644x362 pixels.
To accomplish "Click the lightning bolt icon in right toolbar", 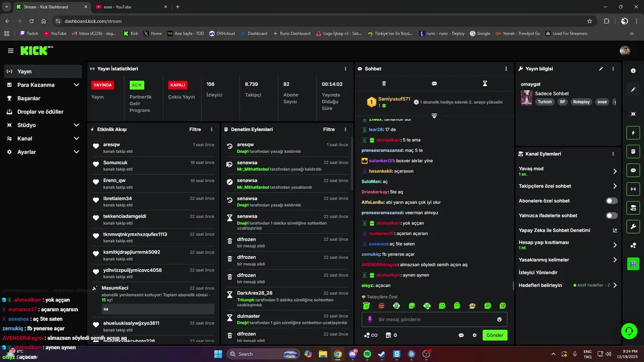I will click(x=633, y=133).
